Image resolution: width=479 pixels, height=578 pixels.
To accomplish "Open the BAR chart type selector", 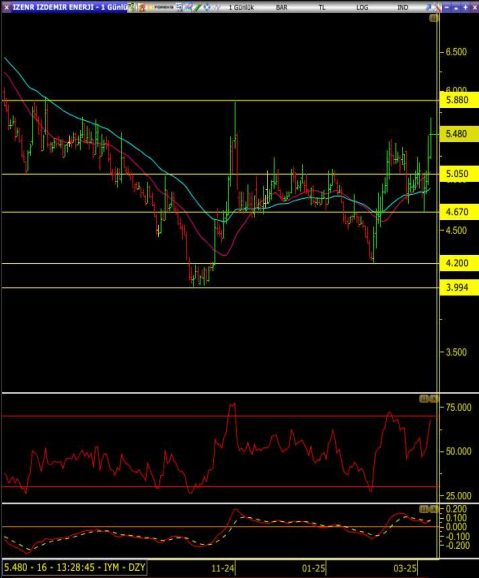I will coord(281,7).
